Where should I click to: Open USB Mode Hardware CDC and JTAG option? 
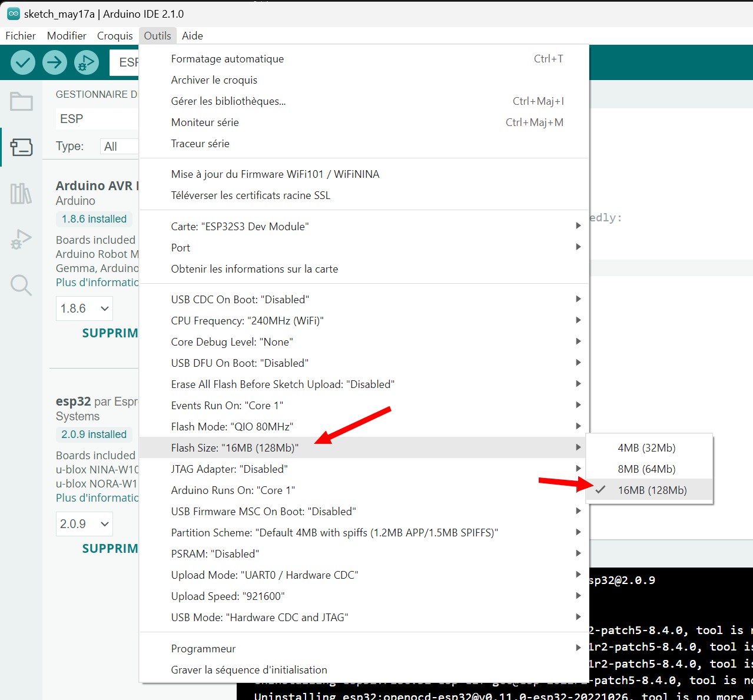364,618
